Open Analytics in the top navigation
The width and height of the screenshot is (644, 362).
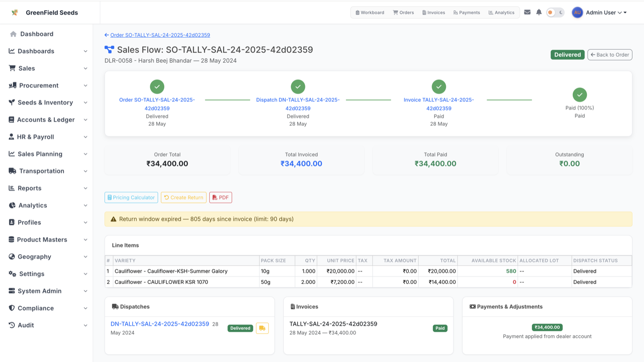[501, 12]
